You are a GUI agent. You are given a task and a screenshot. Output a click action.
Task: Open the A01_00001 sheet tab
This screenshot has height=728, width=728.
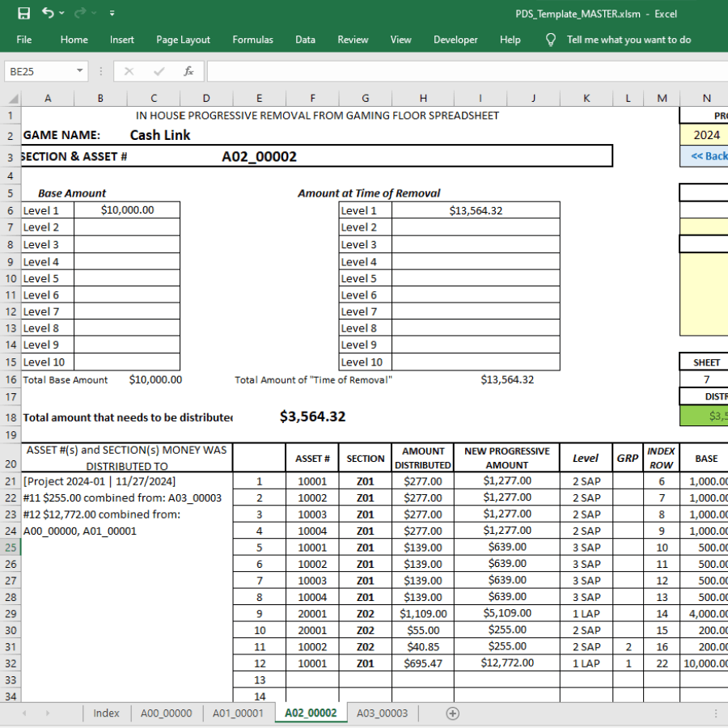click(238, 713)
